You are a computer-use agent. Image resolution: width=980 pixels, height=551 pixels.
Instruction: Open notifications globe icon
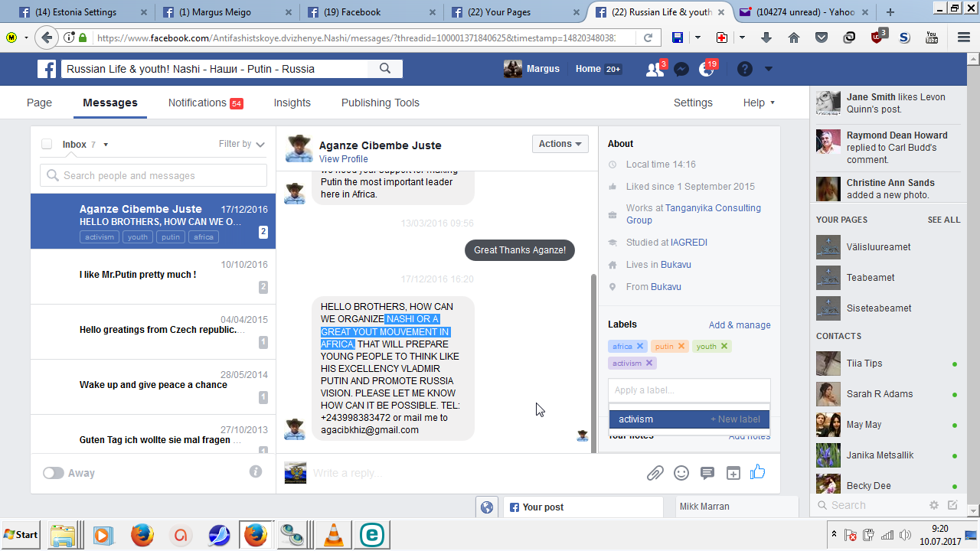coord(707,70)
